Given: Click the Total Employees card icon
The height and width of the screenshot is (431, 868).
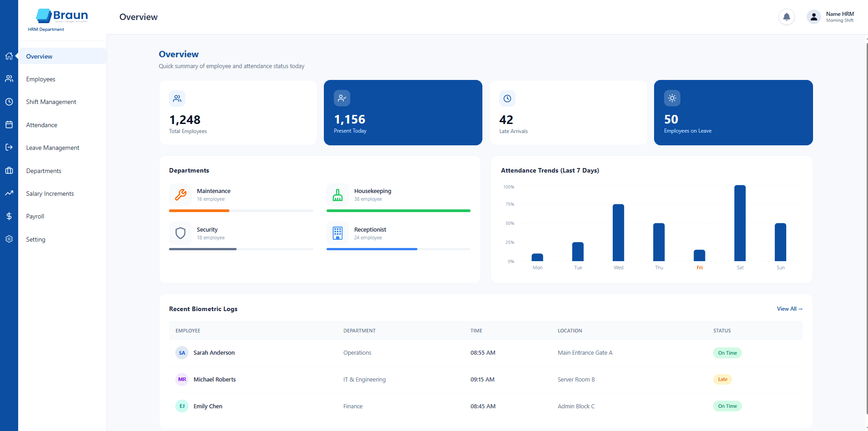Looking at the screenshot, I should point(177,99).
